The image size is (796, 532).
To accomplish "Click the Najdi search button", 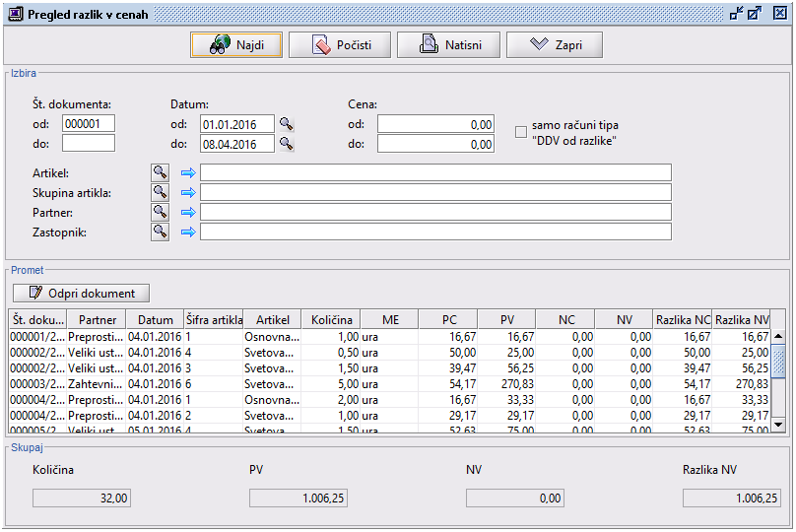I will pyautogui.click(x=236, y=45).
